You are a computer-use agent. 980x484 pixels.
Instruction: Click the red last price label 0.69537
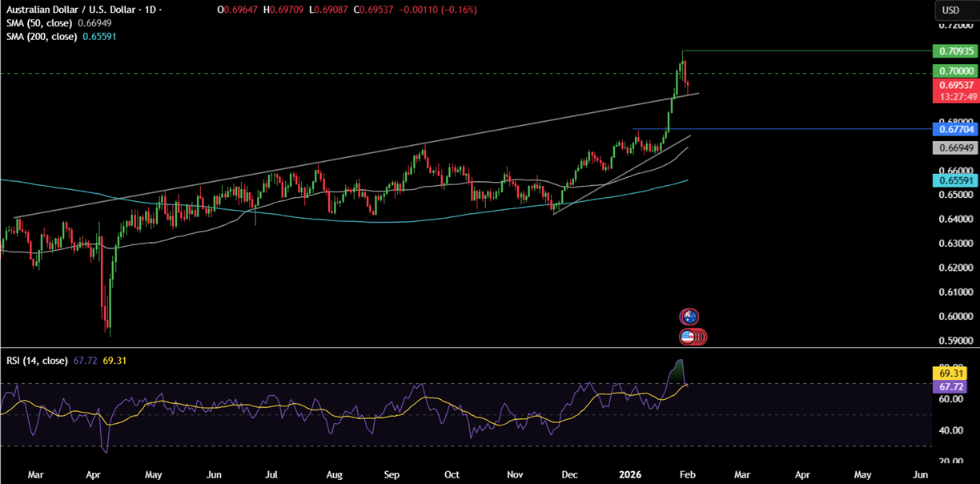pos(955,85)
